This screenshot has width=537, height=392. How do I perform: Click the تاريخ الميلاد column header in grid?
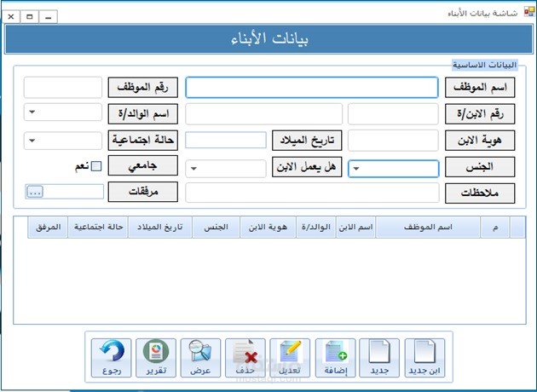click(x=160, y=227)
